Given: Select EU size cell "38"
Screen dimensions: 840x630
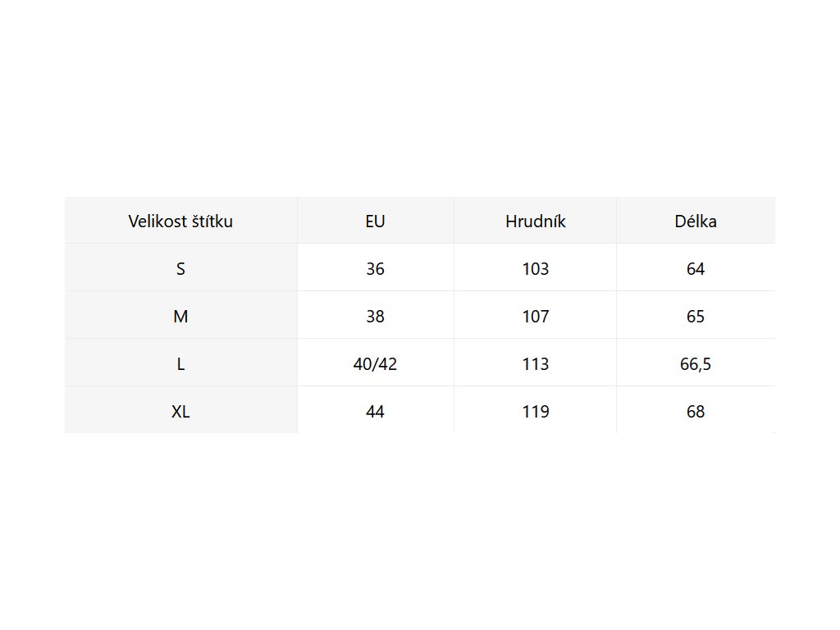Looking at the screenshot, I should pyautogui.click(x=375, y=317).
